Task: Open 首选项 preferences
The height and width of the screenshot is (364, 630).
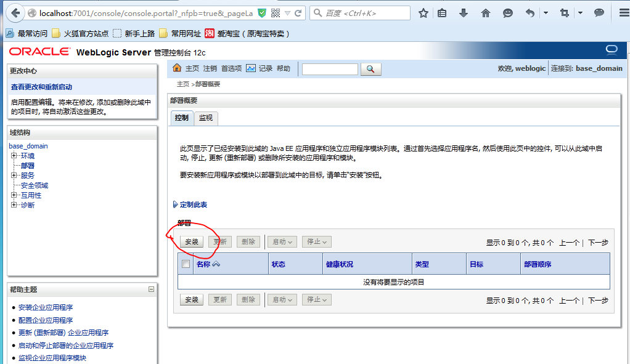Action: [231, 68]
